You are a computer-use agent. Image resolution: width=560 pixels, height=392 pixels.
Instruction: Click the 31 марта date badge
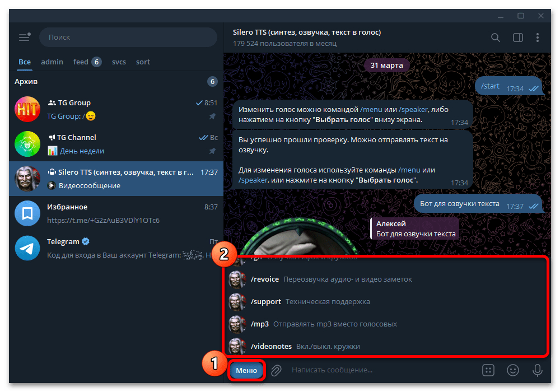click(386, 66)
